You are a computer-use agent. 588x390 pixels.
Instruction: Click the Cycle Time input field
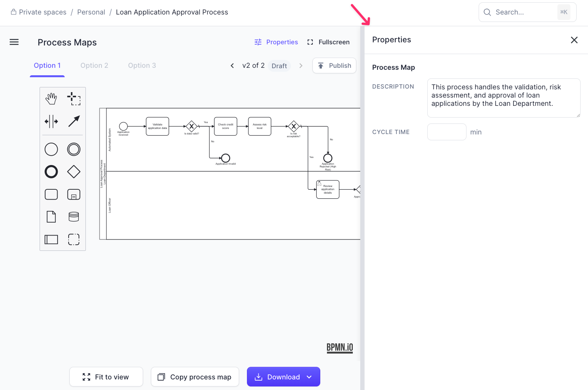pos(446,132)
